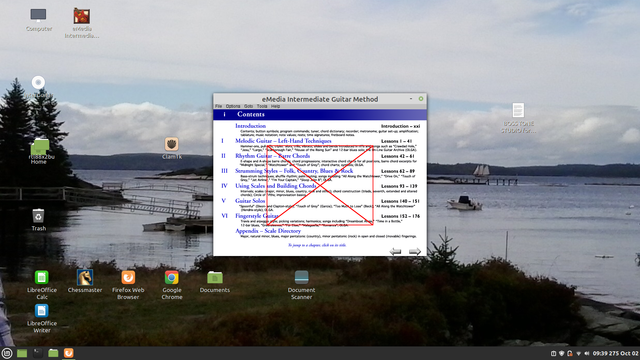Select the eMedia Intermediate desktop launcher
Screen dimensions: 640x360
82,23
